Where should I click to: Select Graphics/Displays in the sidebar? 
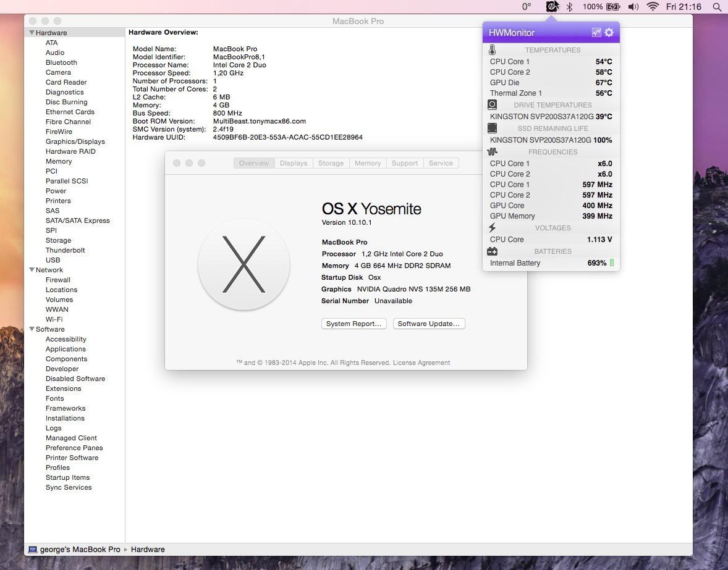click(x=75, y=141)
